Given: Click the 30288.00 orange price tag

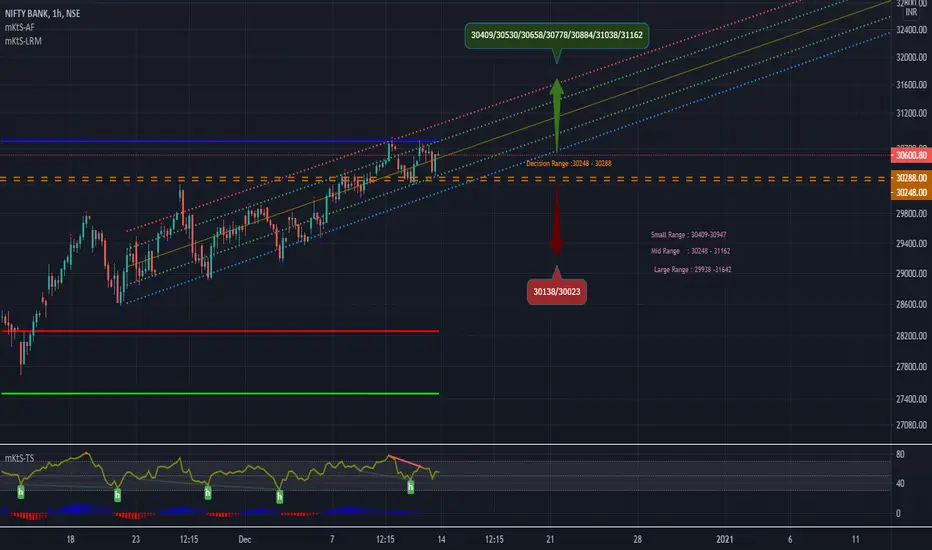Looking at the screenshot, I should click(x=911, y=178).
